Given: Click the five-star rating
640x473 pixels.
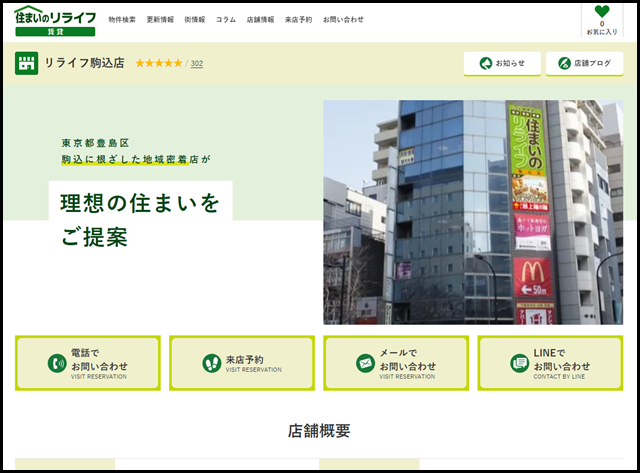Looking at the screenshot, I should coord(159,63).
